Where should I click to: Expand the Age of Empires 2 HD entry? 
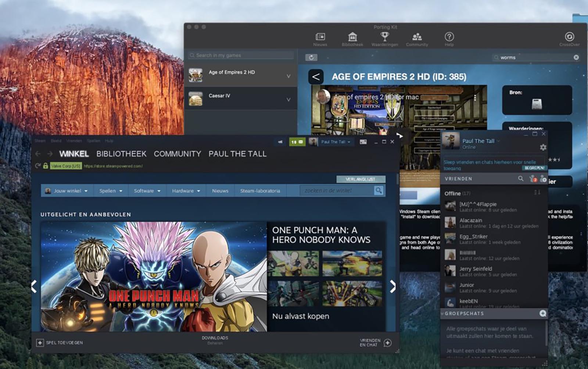point(288,76)
